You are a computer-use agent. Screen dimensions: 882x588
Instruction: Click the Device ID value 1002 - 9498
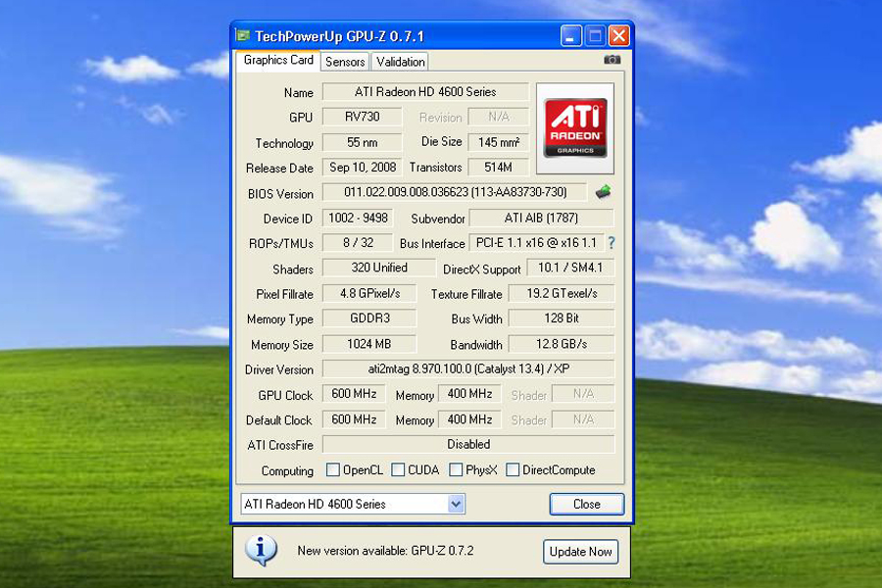point(358,218)
